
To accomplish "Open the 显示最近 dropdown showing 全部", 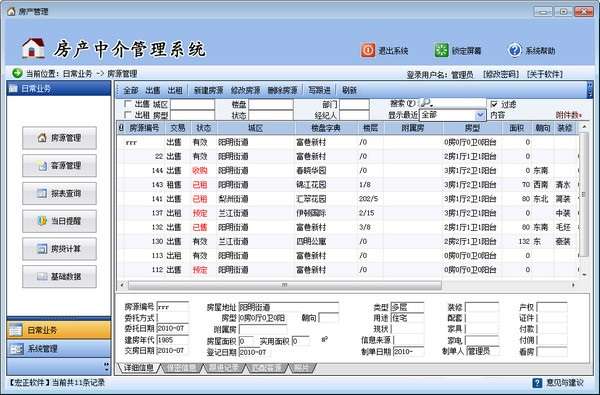I will pyautogui.click(x=480, y=115).
